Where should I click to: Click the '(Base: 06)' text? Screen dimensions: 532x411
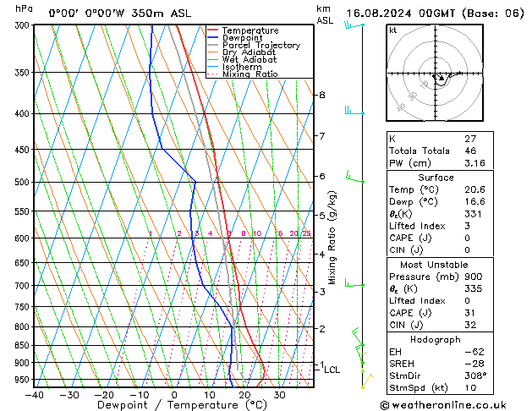click(493, 14)
